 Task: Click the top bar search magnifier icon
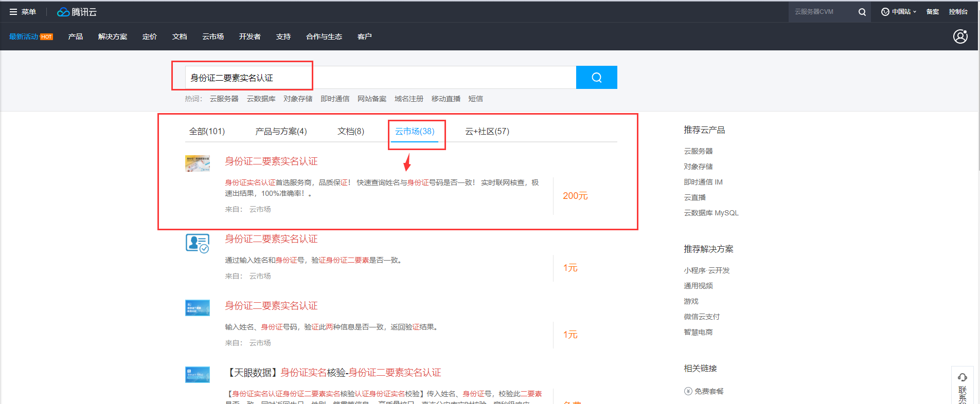click(862, 12)
